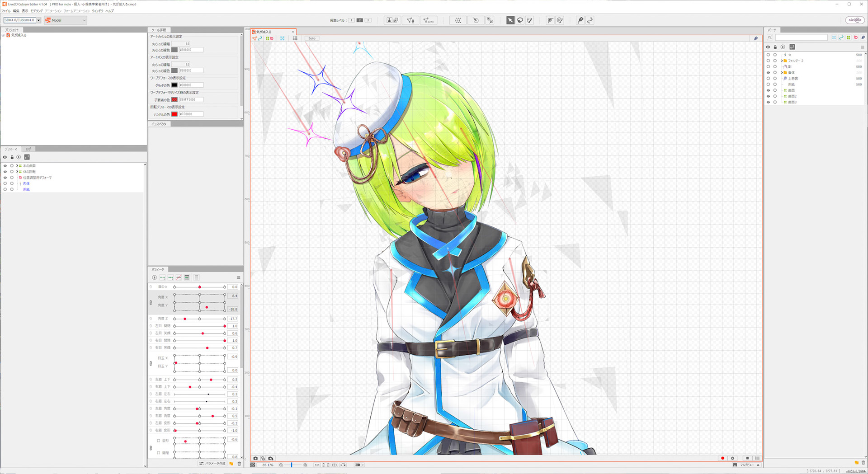This screenshot has width=868, height=474.
Task: Open the parameter panel hamburger menu
Action: coord(238,277)
